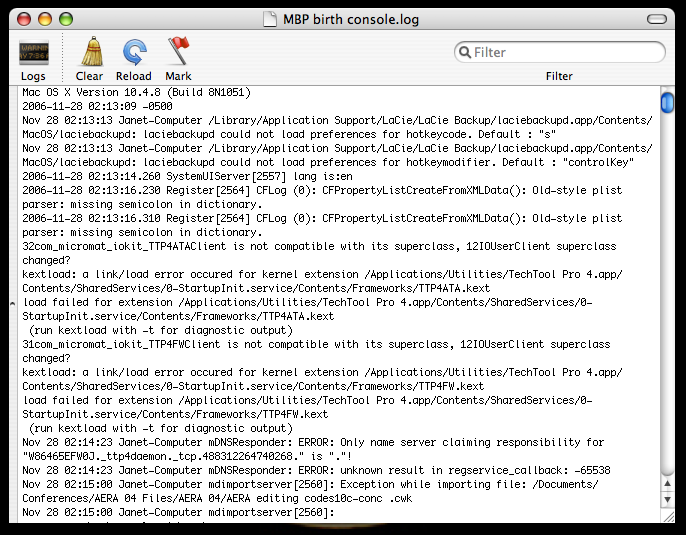The width and height of the screenshot is (686, 535).
Task: Click into the Filter search field
Action: click(x=560, y=52)
